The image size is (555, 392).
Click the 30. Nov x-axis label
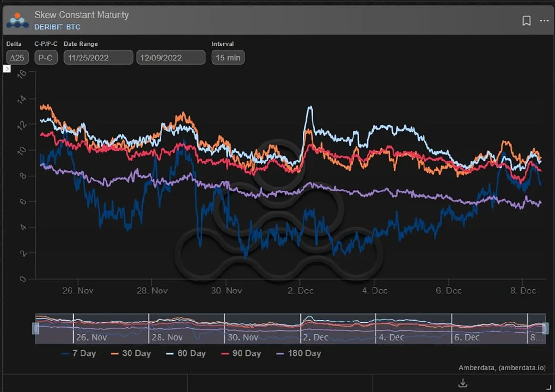click(227, 291)
